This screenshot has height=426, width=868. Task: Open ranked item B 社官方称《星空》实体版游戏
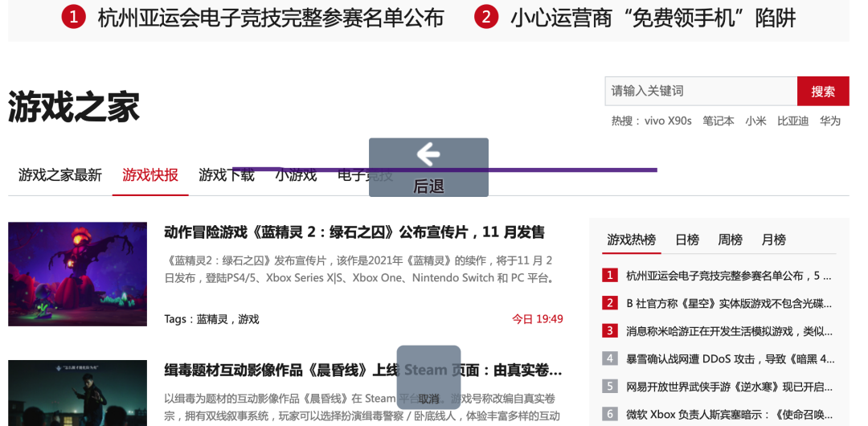point(729,303)
